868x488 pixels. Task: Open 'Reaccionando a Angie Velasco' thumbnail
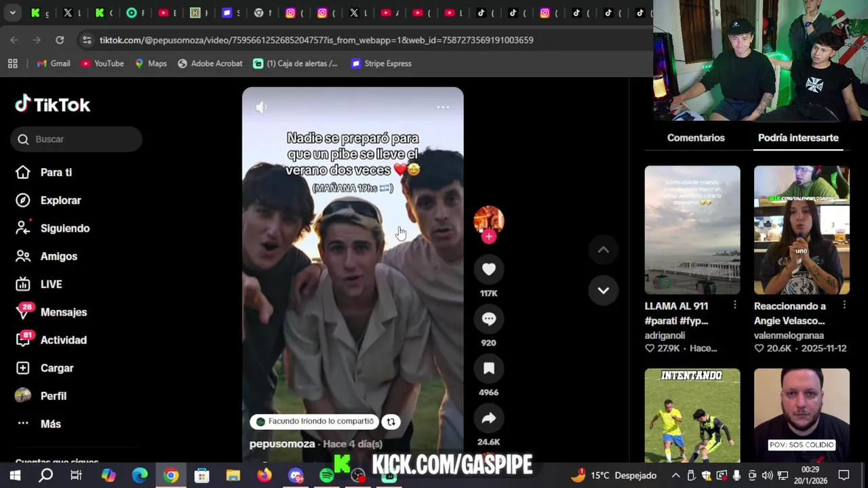click(x=802, y=230)
